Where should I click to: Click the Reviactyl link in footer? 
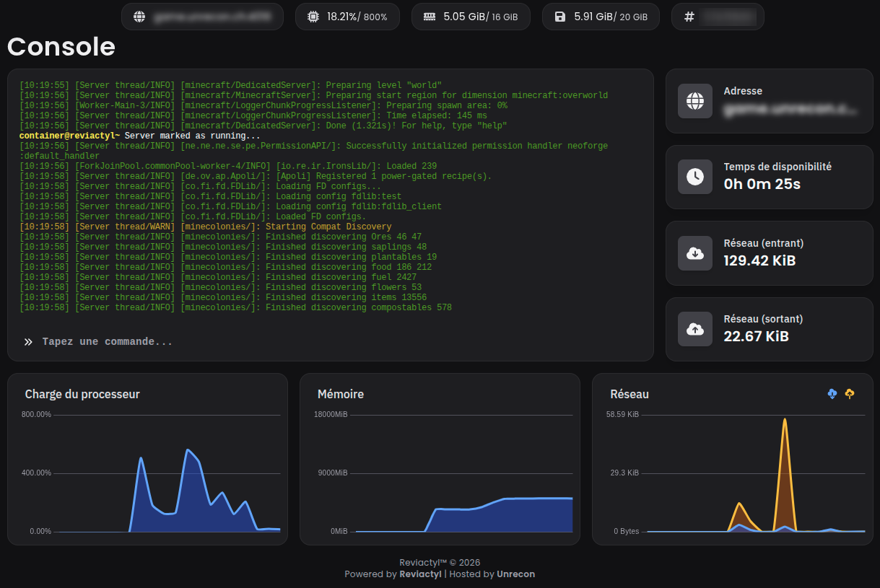coord(420,574)
